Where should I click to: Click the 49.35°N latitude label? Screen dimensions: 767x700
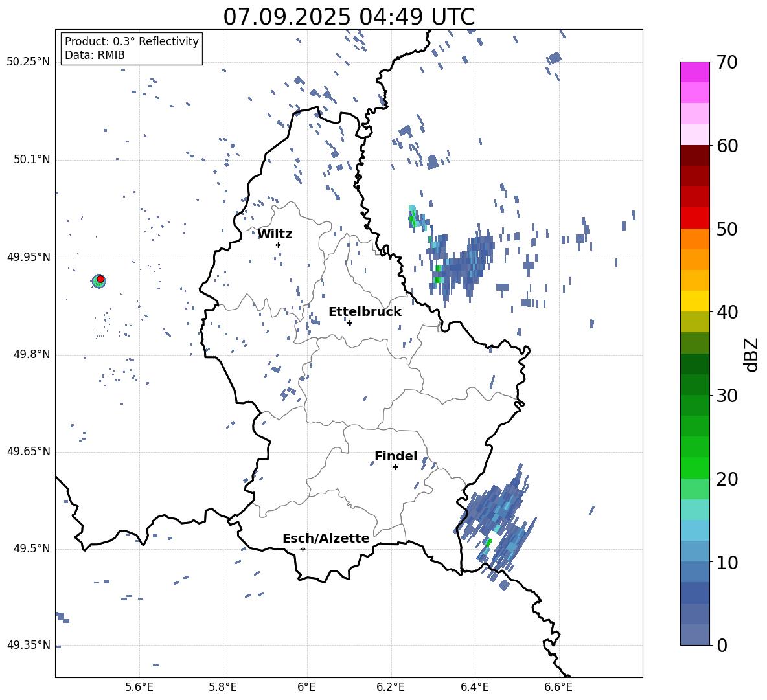tap(29, 645)
